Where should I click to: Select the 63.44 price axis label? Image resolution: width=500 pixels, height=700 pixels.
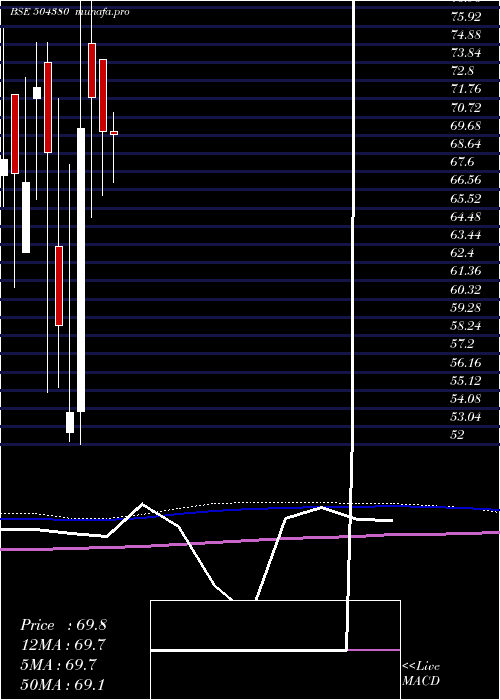(x=466, y=235)
